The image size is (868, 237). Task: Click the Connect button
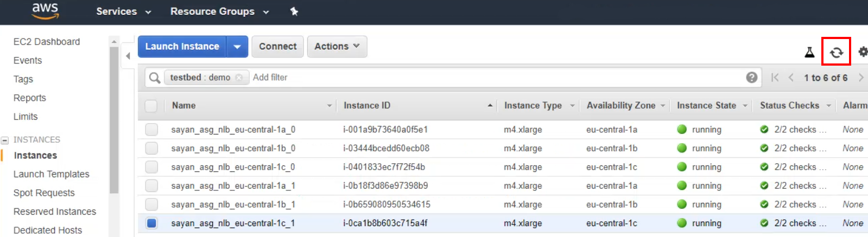[277, 47]
